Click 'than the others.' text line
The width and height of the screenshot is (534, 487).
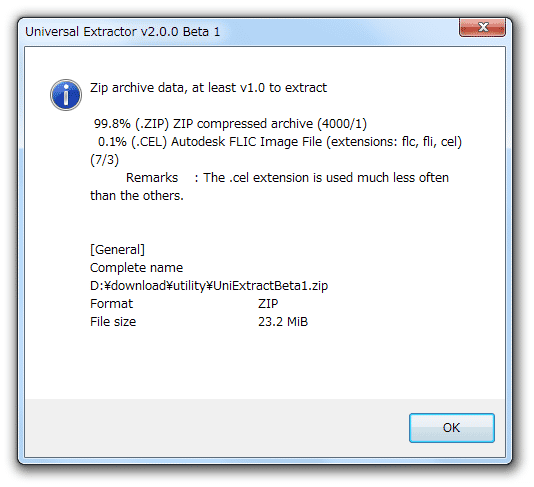tap(137, 196)
